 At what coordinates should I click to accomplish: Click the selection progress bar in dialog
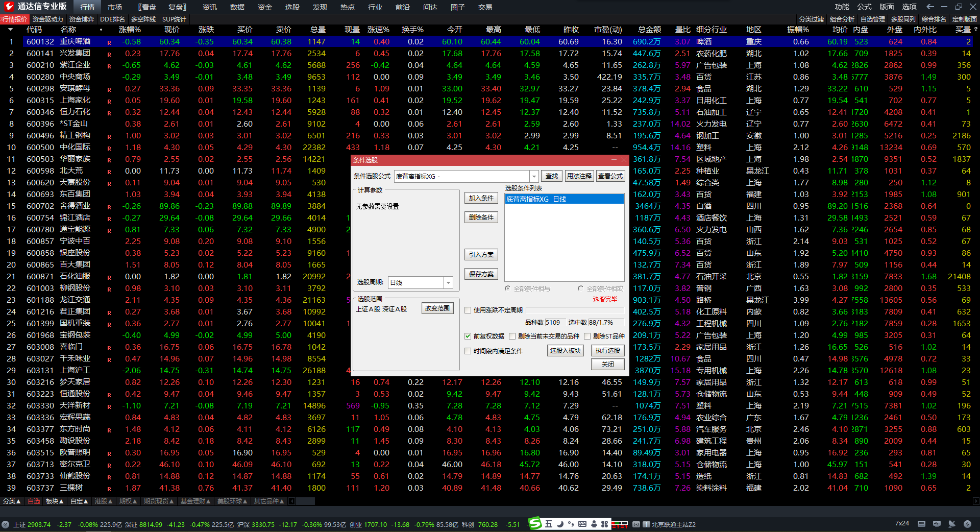(x=575, y=310)
